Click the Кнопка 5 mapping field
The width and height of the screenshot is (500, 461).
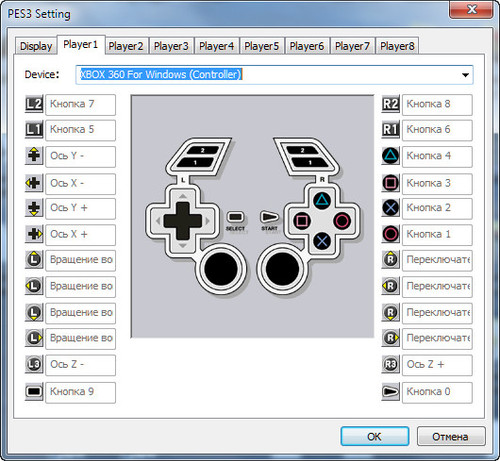(x=80, y=130)
